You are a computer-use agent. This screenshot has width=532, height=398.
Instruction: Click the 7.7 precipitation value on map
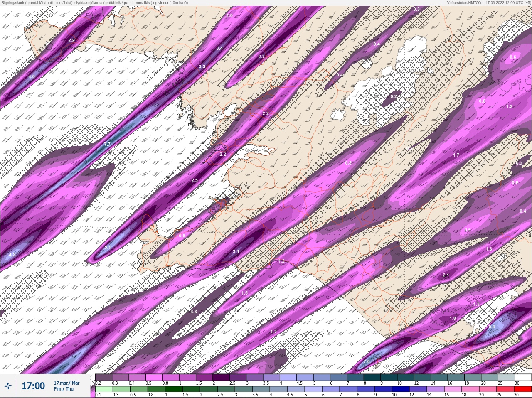[x=107, y=144]
